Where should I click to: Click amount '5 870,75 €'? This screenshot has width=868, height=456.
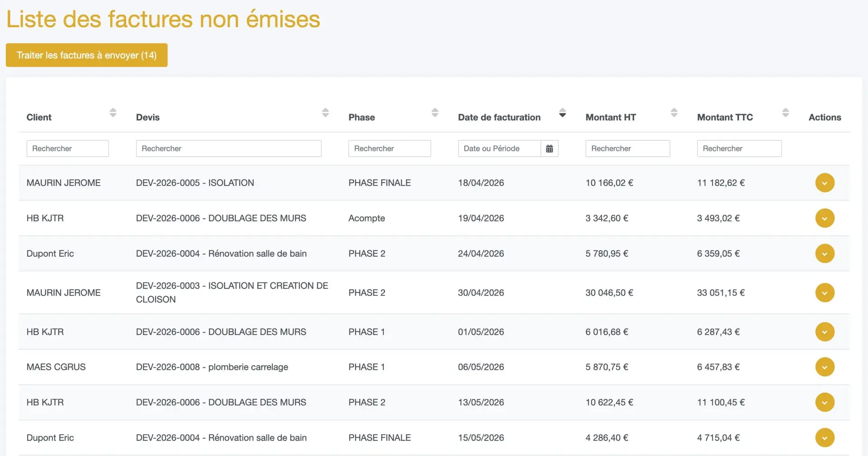tap(607, 367)
